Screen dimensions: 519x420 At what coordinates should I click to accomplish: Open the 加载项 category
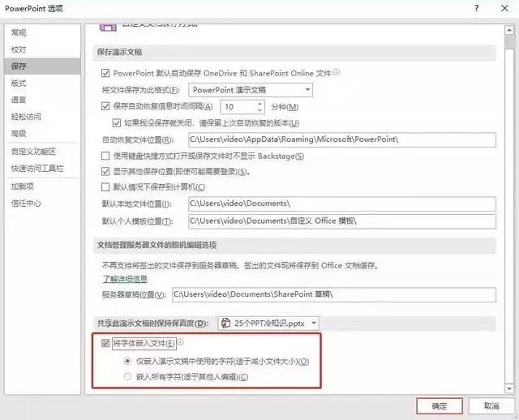click(x=23, y=186)
